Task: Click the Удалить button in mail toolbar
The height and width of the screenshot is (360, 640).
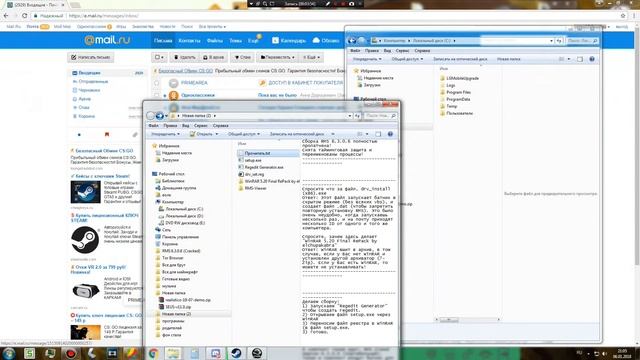Action: [x=184, y=57]
